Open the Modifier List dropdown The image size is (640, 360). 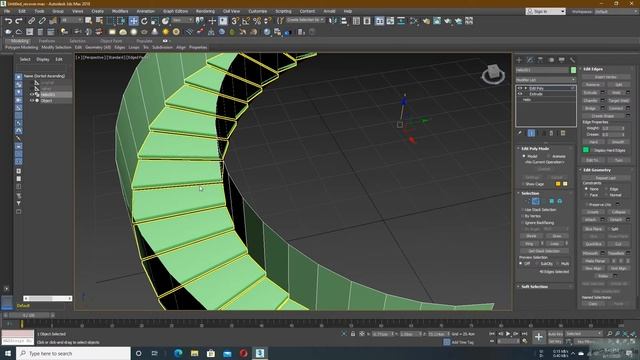(545, 80)
